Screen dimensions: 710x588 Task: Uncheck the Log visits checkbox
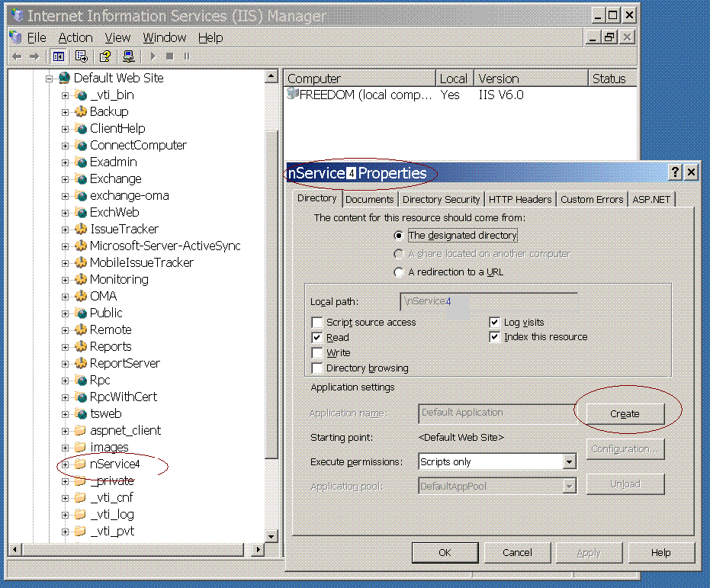click(495, 323)
